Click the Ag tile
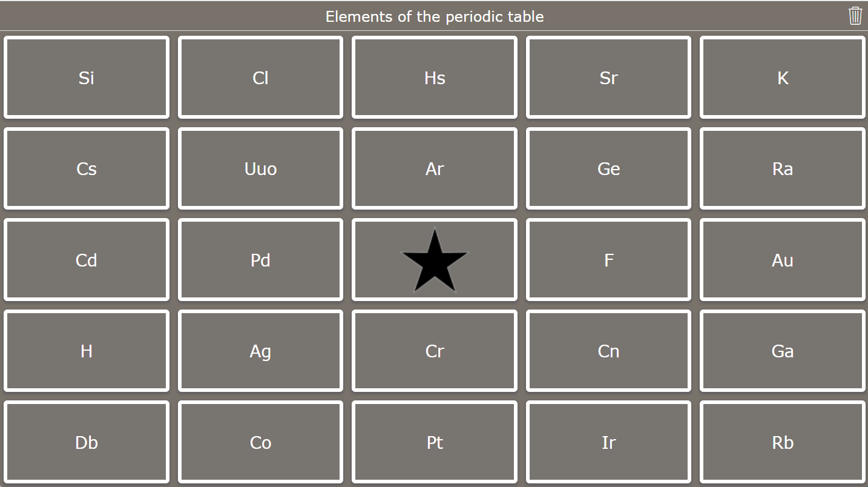 tap(260, 351)
